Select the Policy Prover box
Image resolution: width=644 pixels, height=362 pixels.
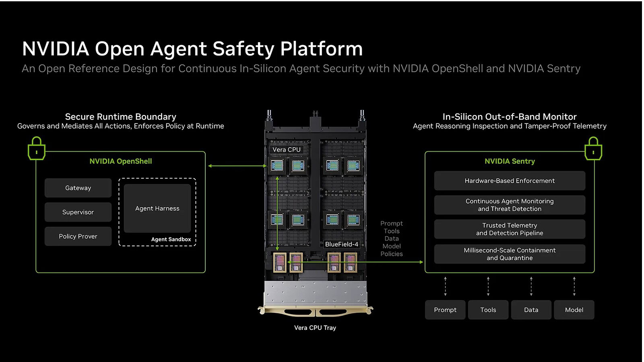[x=78, y=237]
